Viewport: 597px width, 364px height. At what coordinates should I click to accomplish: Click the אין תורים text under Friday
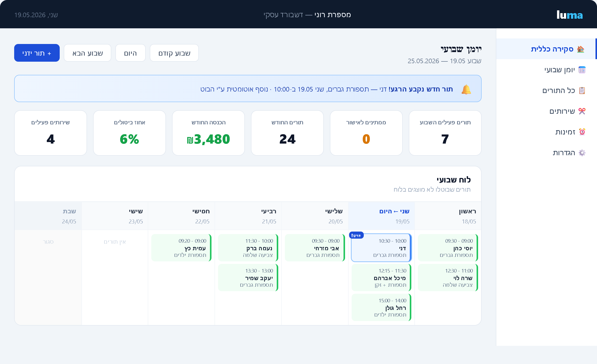click(x=115, y=242)
